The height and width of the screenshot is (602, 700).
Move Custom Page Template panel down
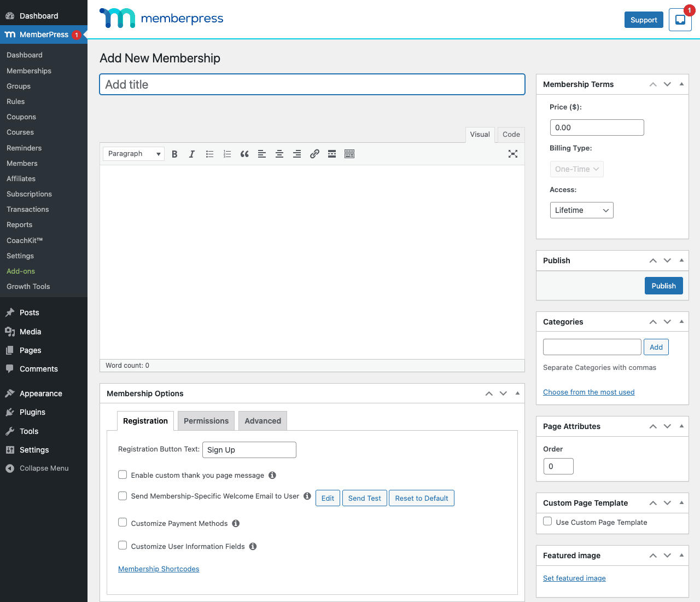click(x=667, y=503)
